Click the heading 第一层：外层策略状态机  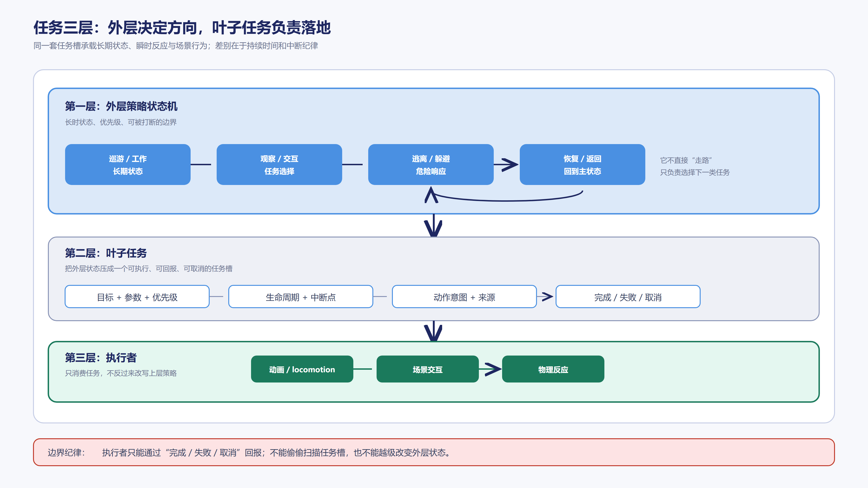coord(121,106)
